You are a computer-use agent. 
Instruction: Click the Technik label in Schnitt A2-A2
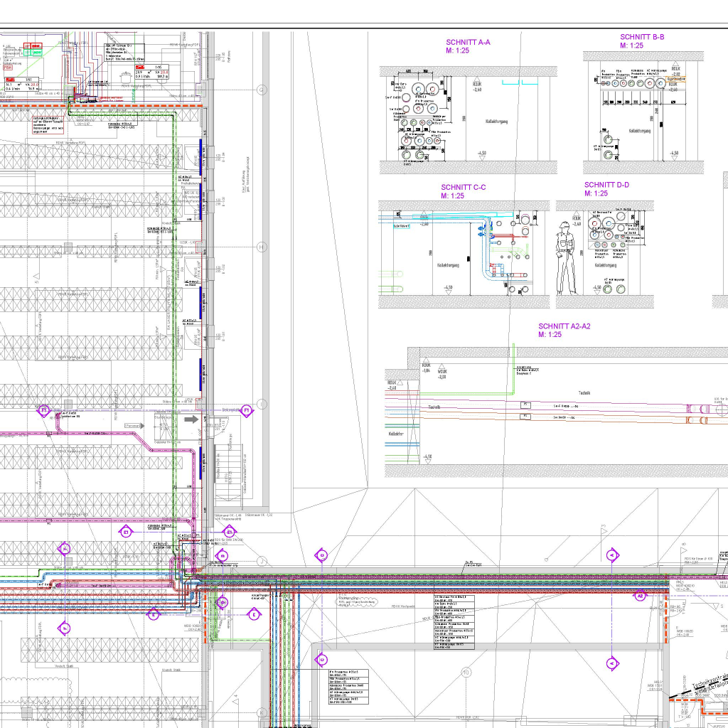pyautogui.click(x=584, y=392)
